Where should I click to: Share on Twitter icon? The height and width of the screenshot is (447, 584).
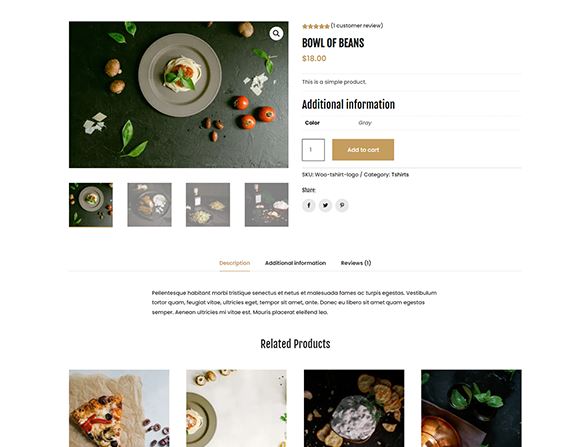325,205
